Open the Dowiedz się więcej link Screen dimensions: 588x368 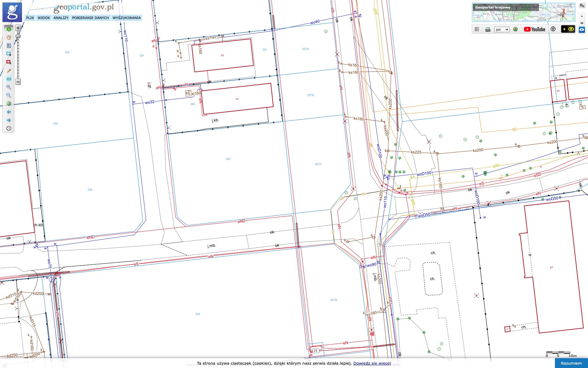click(x=372, y=363)
